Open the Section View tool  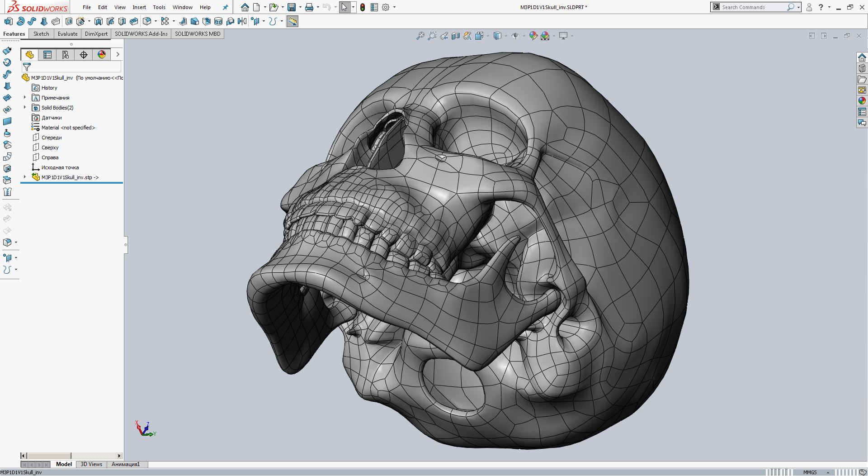coord(456,36)
